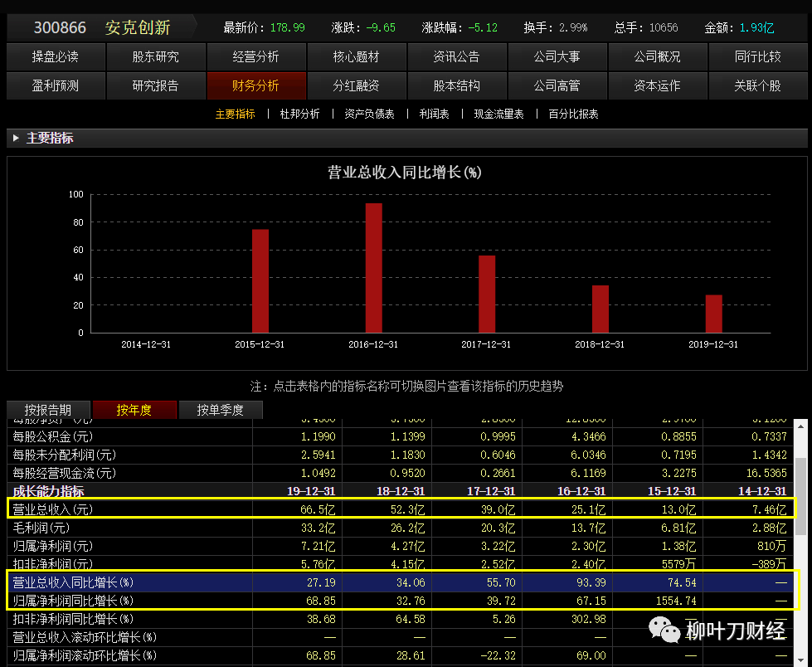
Task: Click 毛利润(元) indicator name
Action: click(x=41, y=528)
